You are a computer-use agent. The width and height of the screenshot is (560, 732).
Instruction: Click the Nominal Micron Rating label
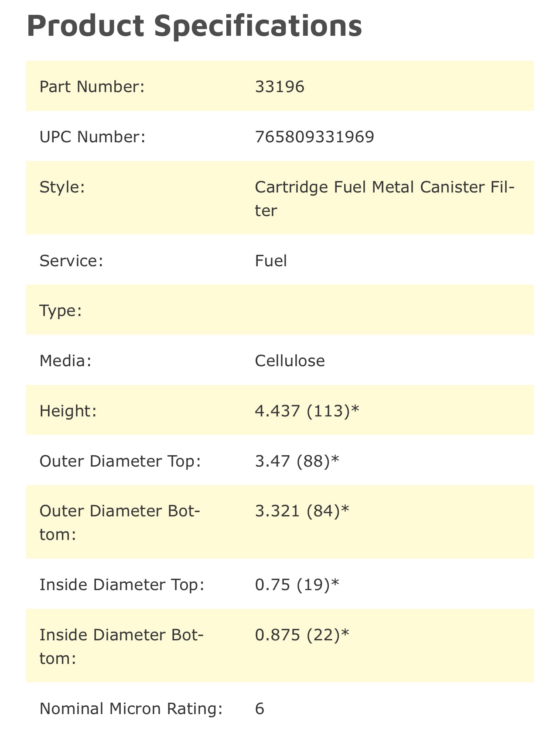(131, 708)
